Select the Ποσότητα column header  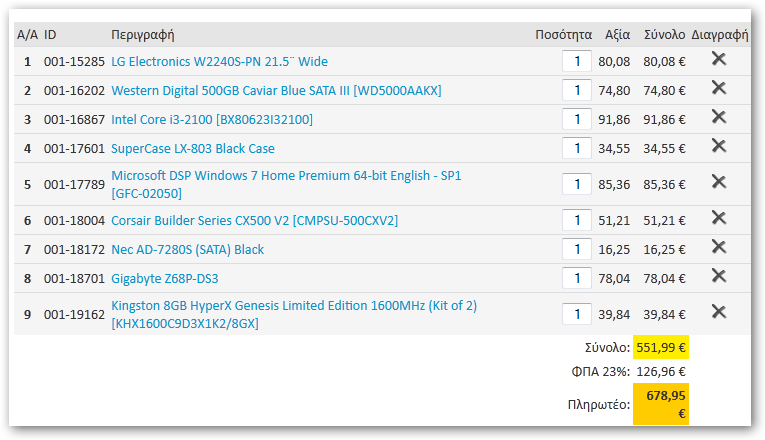564,35
